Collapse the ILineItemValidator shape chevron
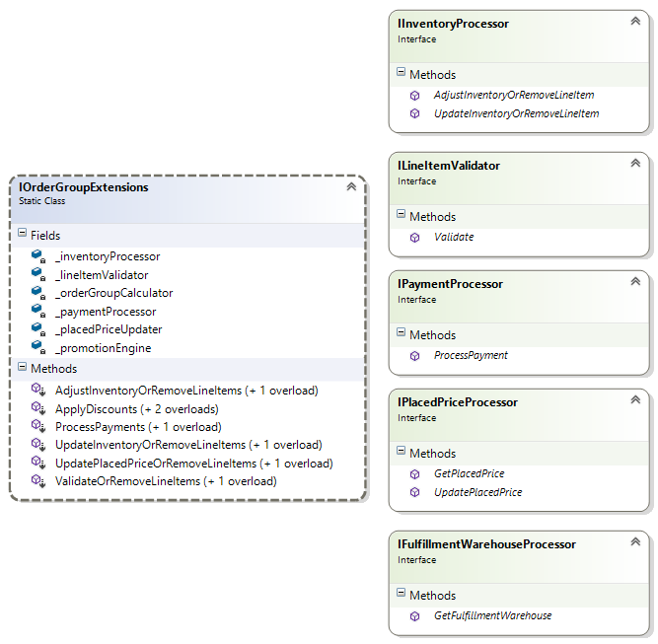The height and width of the screenshot is (644, 658). [x=635, y=163]
